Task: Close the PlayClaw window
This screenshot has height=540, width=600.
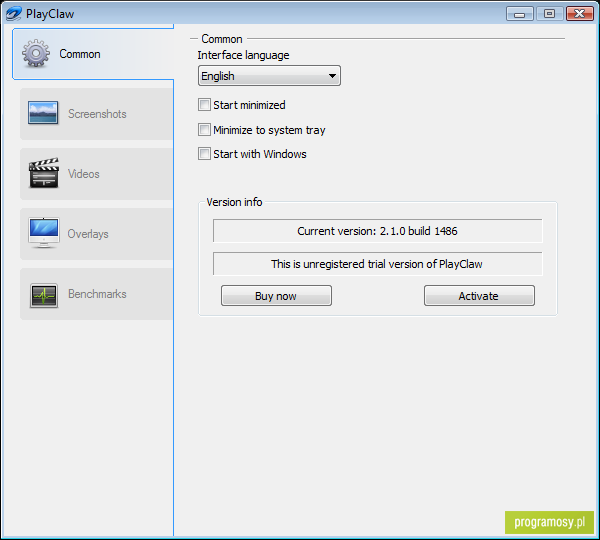Action: (580, 14)
